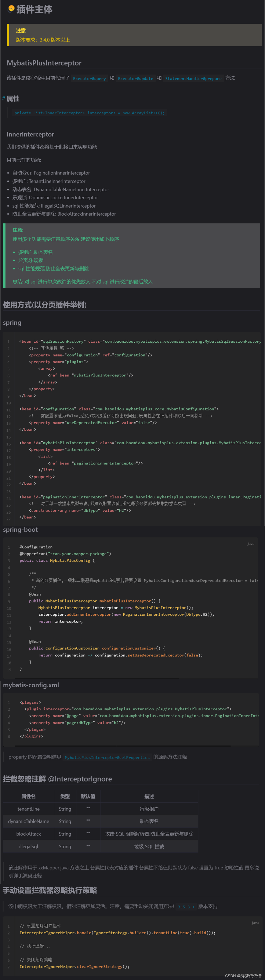Click the illegalSql table cell
Image resolution: width=265 pixels, height=980 pixels.
click(x=28, y=846)
